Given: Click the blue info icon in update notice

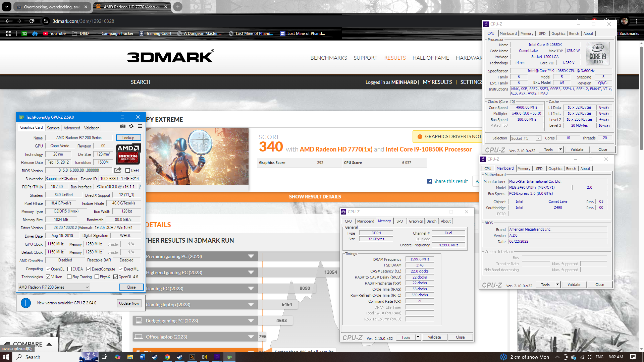Looking at the screenshot, I should coord(26,303).
